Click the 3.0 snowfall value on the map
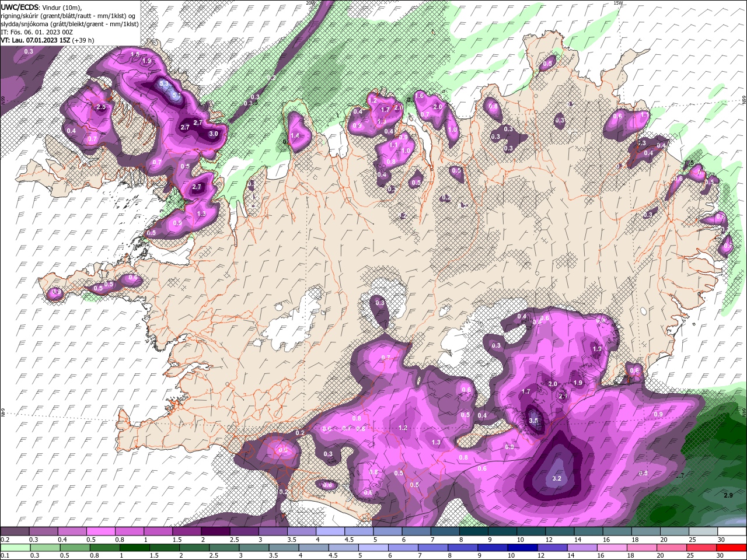Image resolution: width=747 pixels, height=560 pixels. pos(214,134)
